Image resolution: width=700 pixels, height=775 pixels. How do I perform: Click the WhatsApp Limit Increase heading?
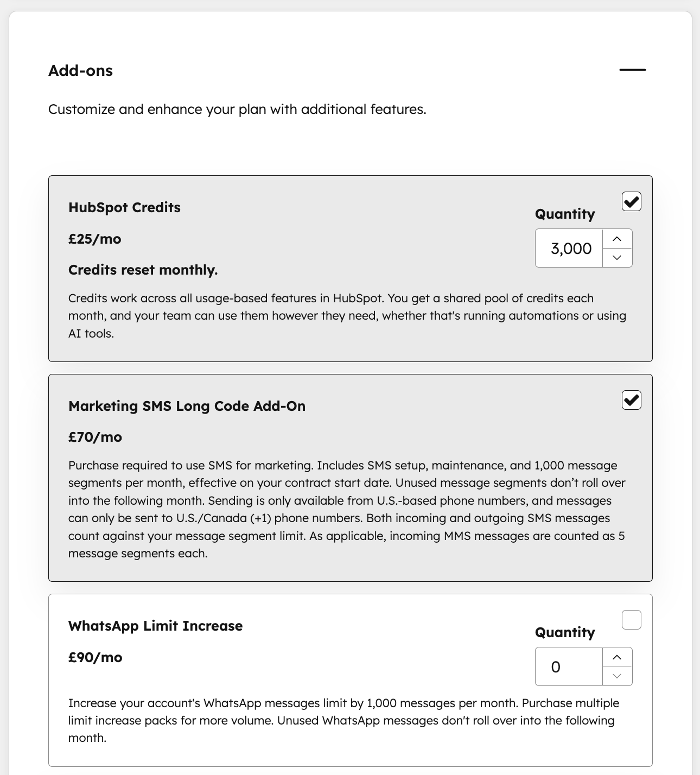click(155, 626)
